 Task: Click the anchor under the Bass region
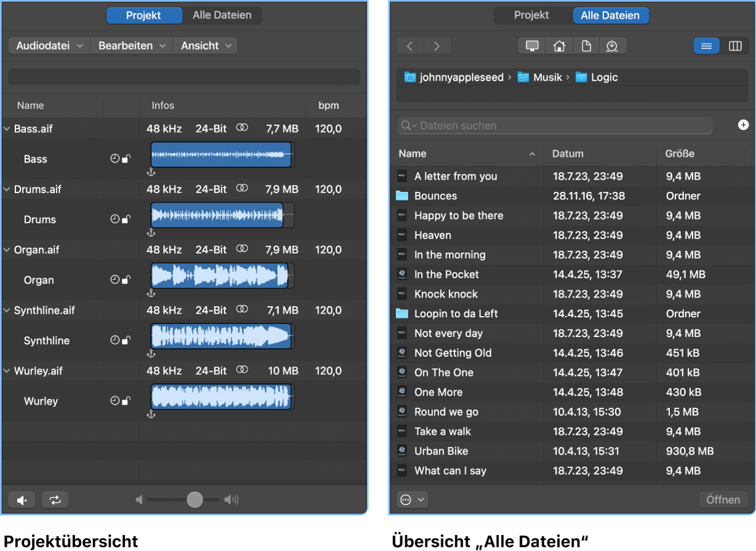pyautogui.click(x=151, y=172)
